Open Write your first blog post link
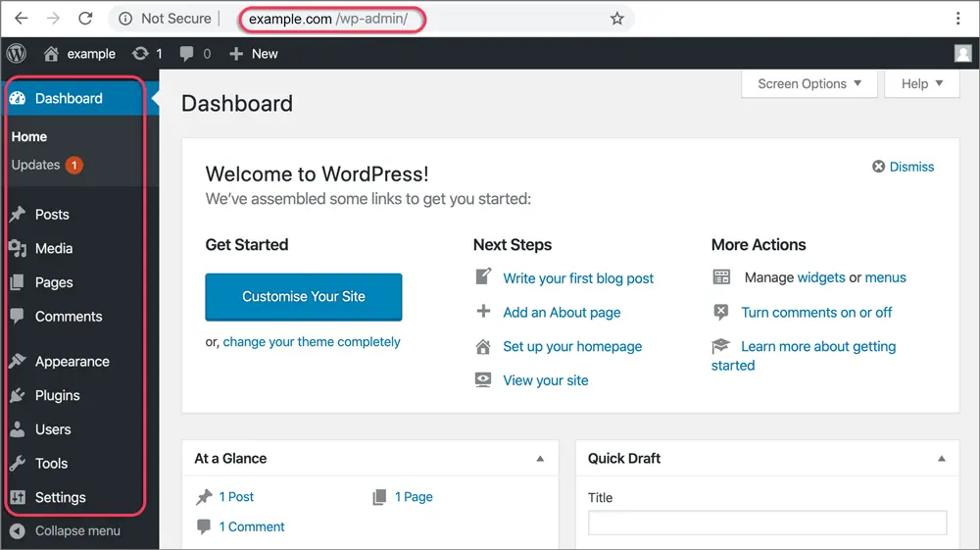Viewport: 980px width, 550px height. (578, 278)
